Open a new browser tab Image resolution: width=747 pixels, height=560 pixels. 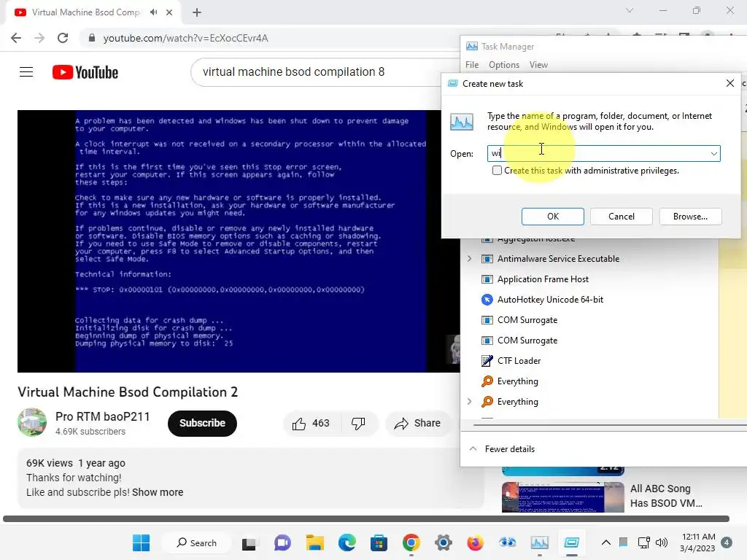197,12
